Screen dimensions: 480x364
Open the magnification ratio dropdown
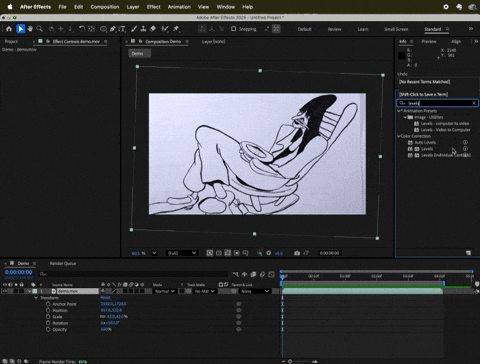(154, 253)
